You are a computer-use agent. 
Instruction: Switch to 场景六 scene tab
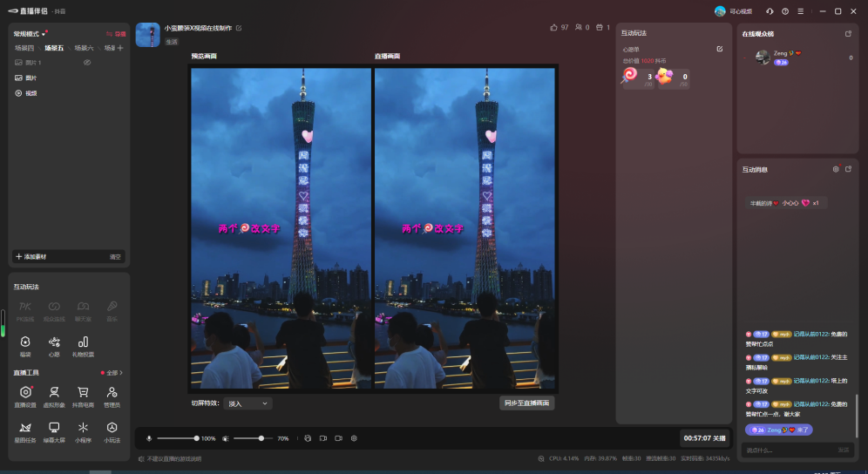tap(85, 48)
